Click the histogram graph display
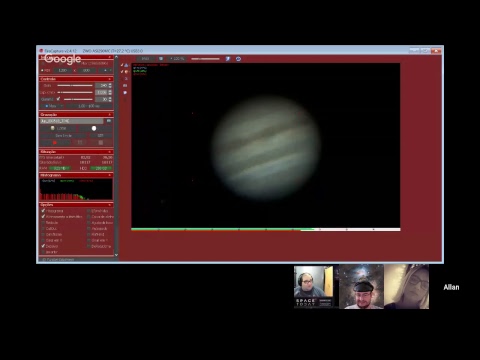The image size is (480, 360). (x=76, y=189)
